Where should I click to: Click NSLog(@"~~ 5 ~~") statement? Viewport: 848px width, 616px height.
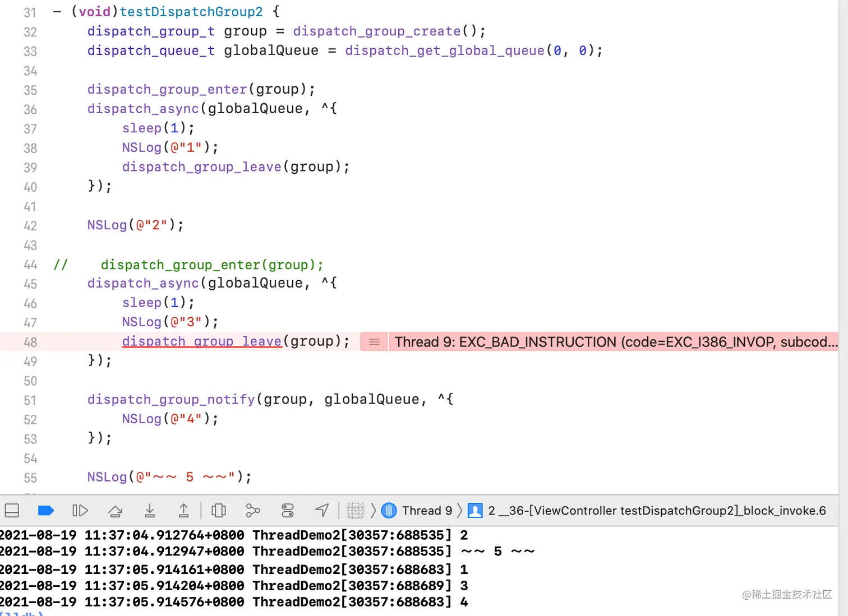coord(169,477)
